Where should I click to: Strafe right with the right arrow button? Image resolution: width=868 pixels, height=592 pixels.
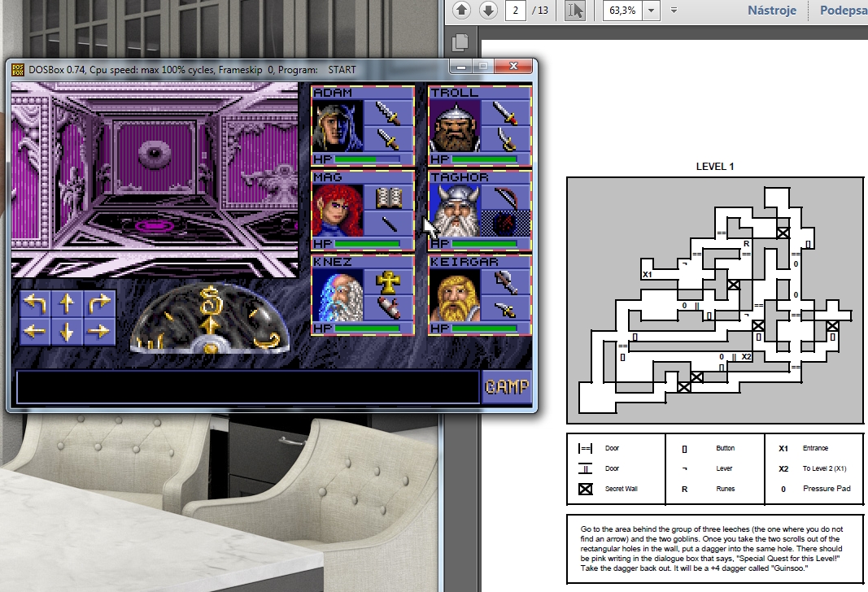(x=98, y=332)
